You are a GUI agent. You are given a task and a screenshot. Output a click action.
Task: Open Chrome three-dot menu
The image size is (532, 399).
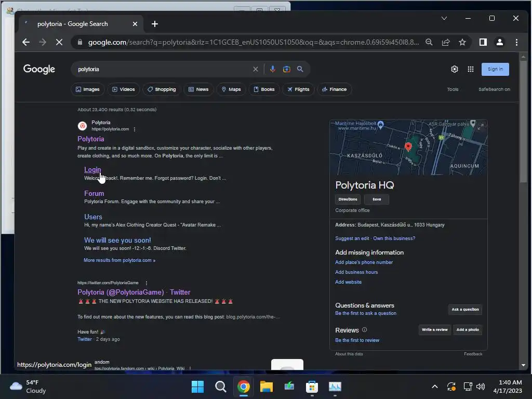(517, 42)
